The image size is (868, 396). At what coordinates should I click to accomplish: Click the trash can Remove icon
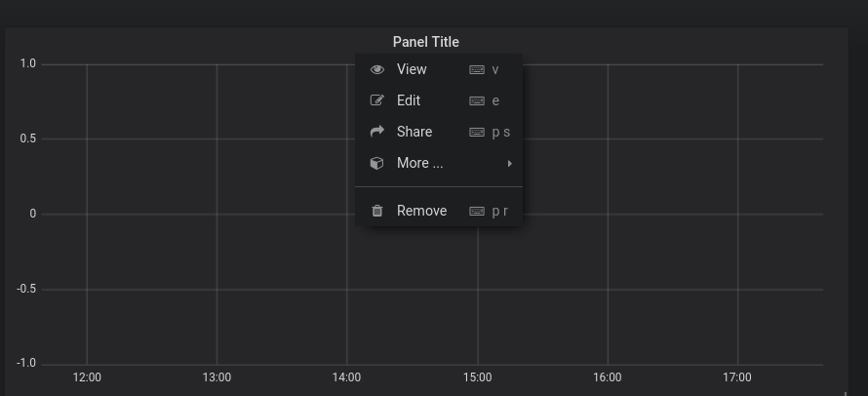[377, 211]
